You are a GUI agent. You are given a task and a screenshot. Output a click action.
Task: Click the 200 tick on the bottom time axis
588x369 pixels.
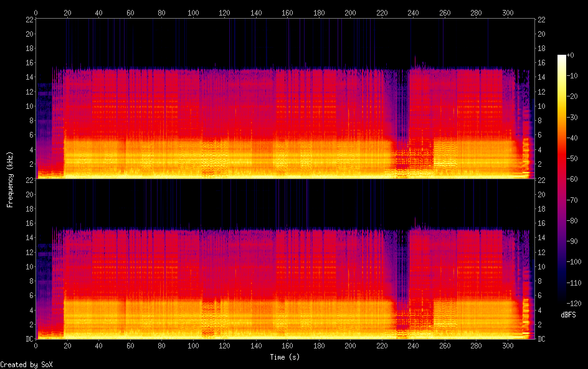point(351,345)
